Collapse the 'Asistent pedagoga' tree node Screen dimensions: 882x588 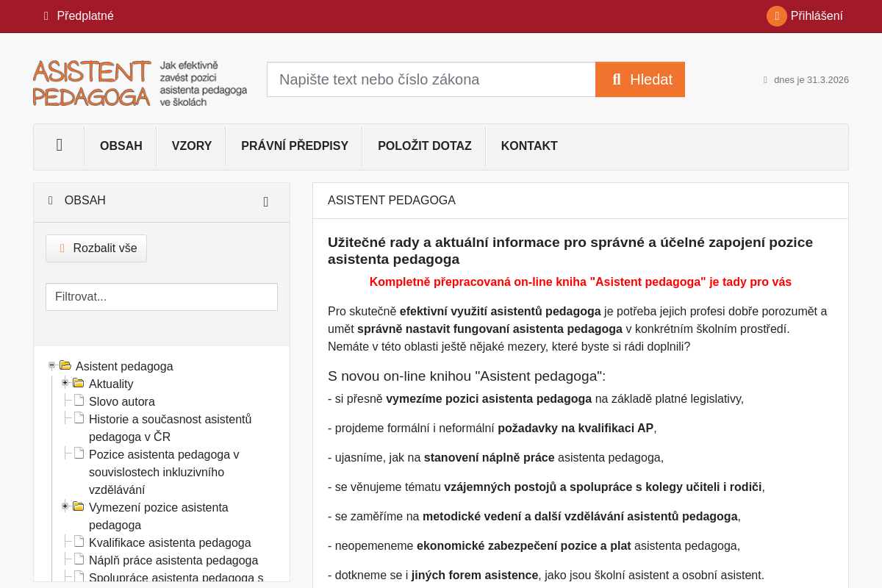[x=51, y=365]
